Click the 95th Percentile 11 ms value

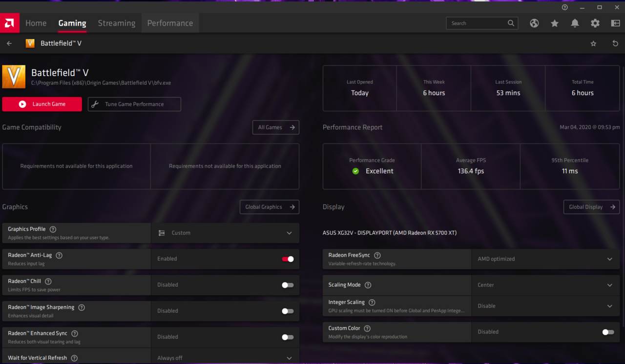(570, 171)
